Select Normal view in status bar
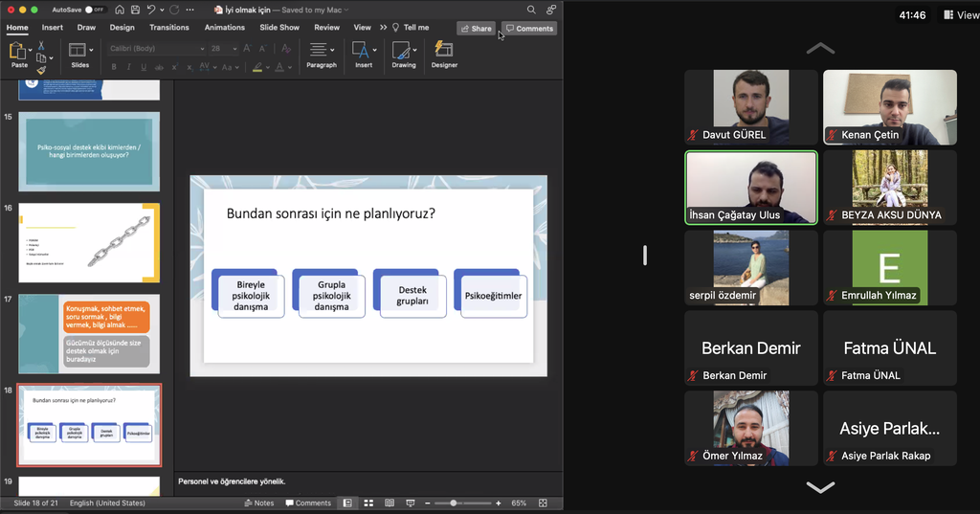Screen dimensions: 980x514 click(x=347, y=503)
